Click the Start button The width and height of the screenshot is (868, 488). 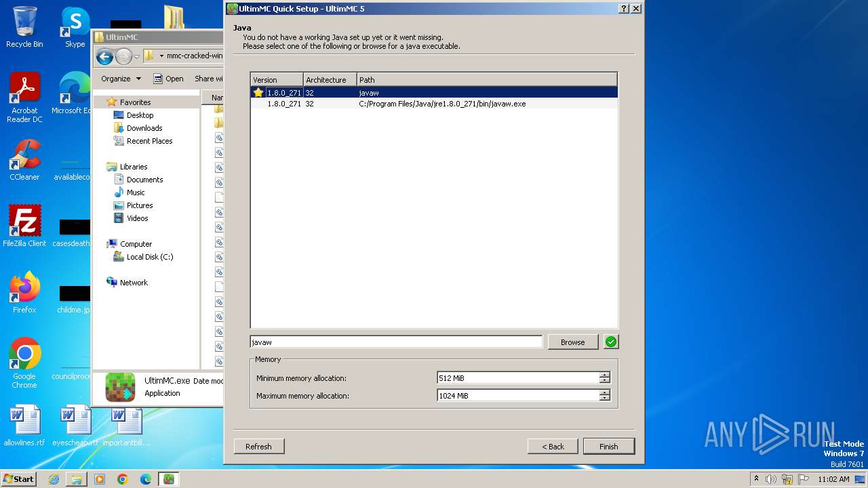coord(18,479)
